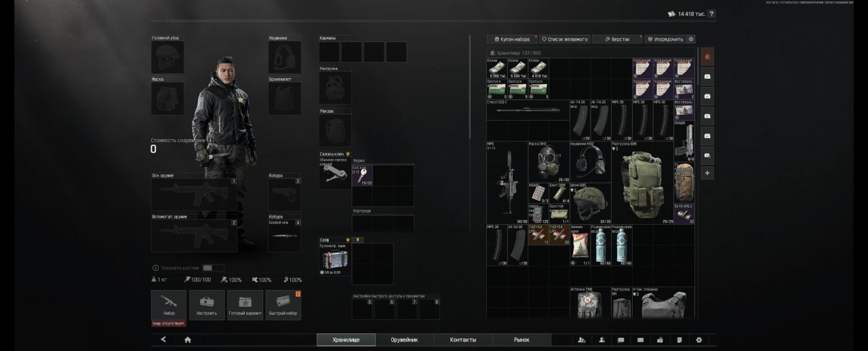Click the Быстрый набор button
Screen dimensions: 868x351
coord(283,305)
